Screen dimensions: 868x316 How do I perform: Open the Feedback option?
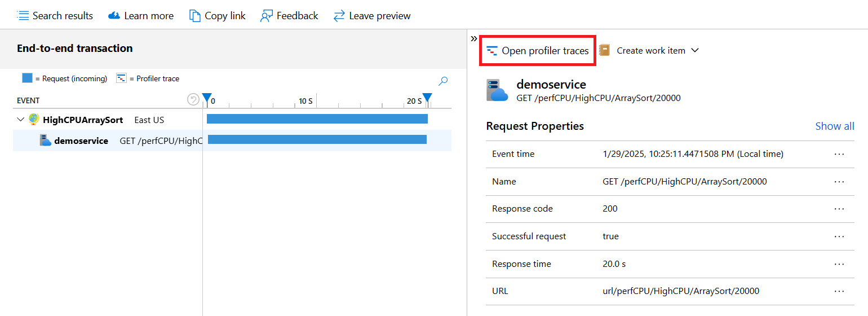(289, 16)
